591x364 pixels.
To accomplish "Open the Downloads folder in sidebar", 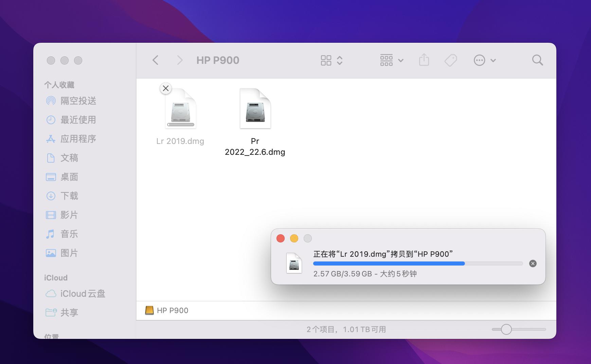I will coord(70,196).
